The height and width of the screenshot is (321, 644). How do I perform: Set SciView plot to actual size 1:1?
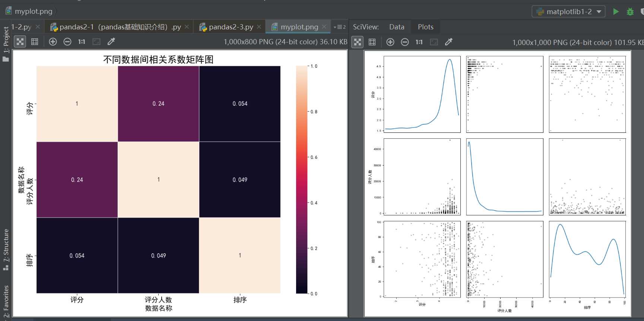point(419,42)
